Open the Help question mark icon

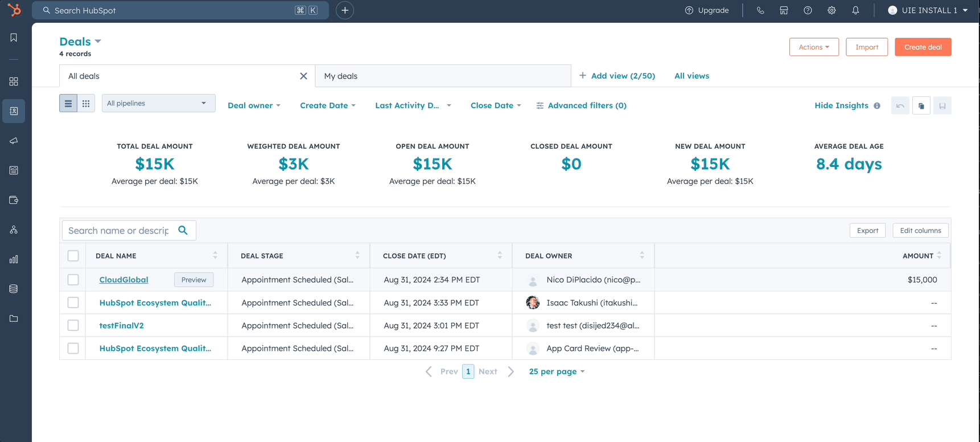[x=808, y=10]
